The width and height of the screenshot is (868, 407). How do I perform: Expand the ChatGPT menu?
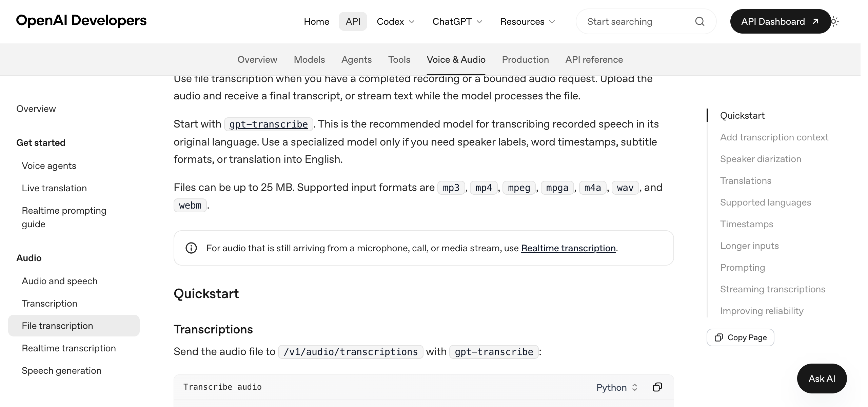click(457, 21)
